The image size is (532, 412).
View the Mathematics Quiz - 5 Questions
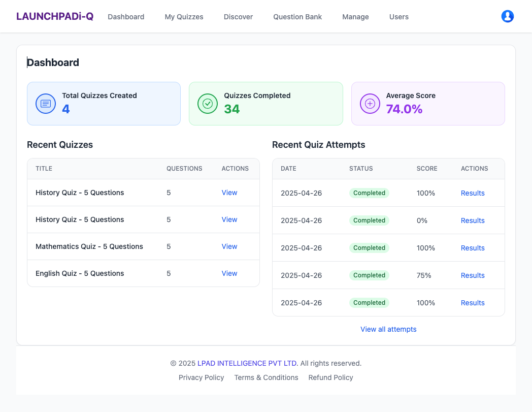[x=229, y=246]
